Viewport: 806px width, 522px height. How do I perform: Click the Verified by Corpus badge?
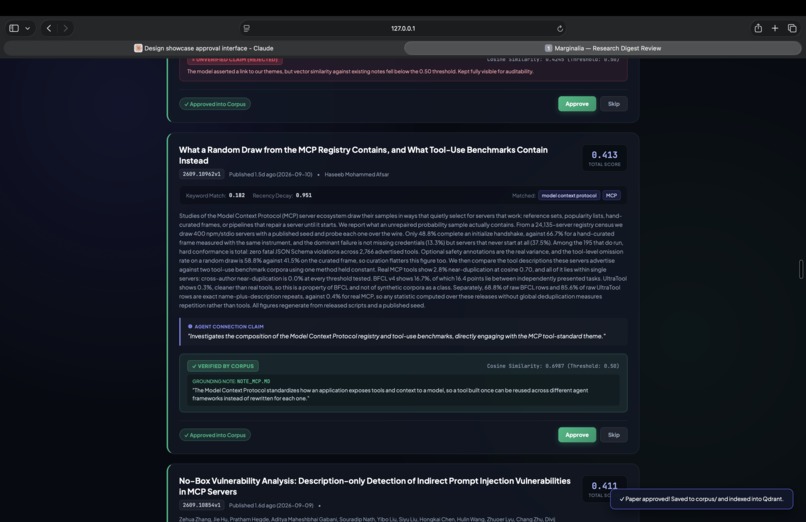pyautogui.click(x=223, y=366)
